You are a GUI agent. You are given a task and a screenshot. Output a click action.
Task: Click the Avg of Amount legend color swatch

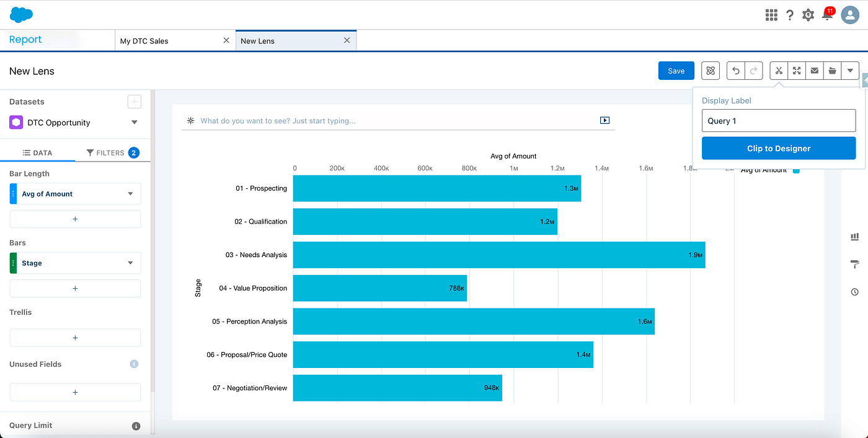pyautogui.click(x=796, y=170)
